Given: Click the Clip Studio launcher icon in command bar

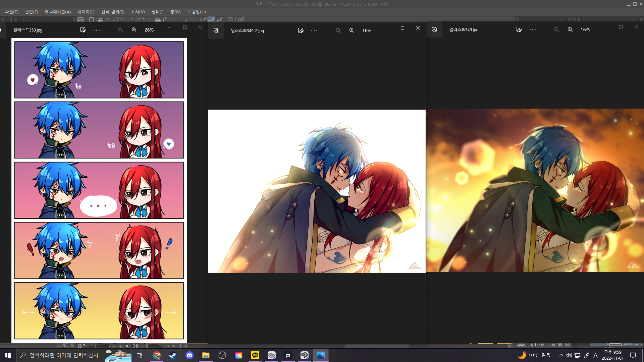Looking at the screenshot, I should pos(80,20).
